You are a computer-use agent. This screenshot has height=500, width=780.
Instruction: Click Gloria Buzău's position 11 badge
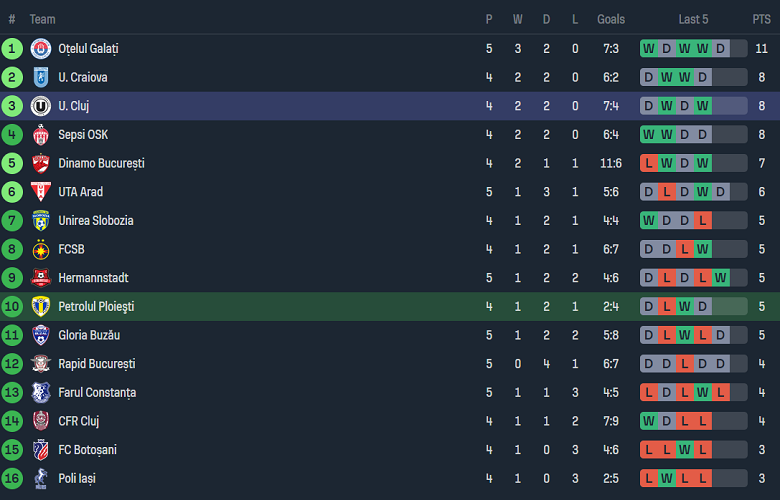[12, 335]
